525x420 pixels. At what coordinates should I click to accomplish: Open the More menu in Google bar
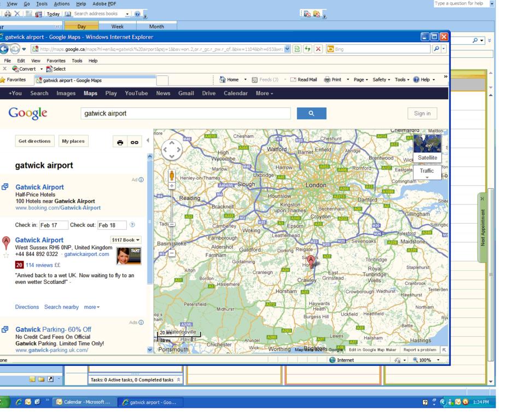(x=264, y=94)
